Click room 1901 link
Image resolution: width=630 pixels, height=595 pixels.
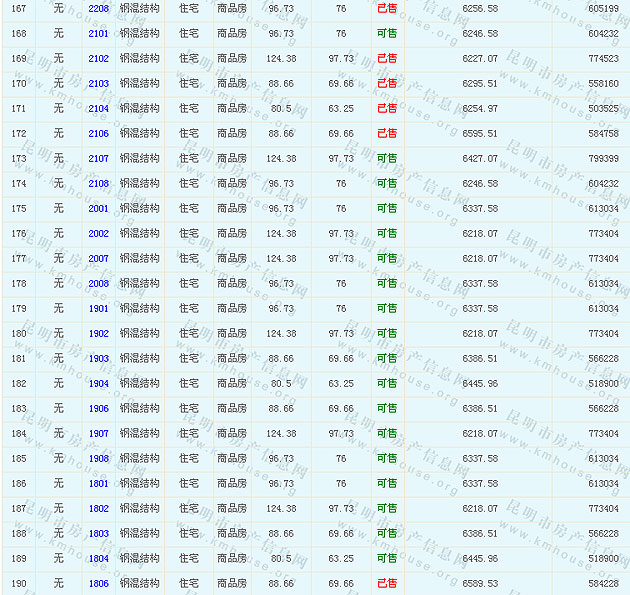(x=98, y=308)
